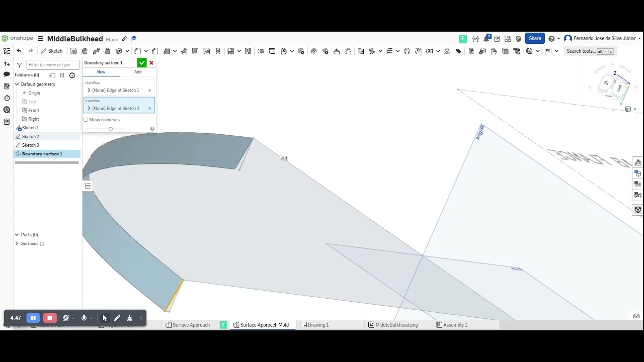
Task: Click the Filter by name or type field
Action: [52, 65]
